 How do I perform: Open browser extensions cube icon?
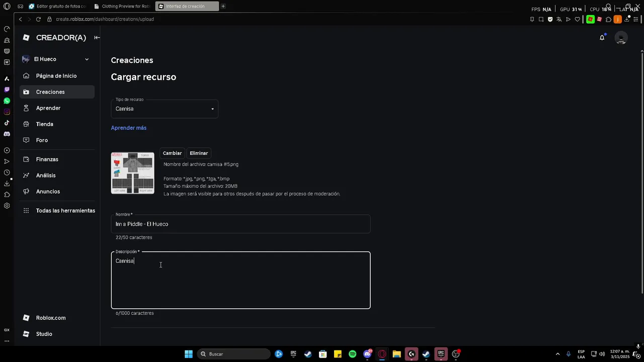(608, 19)
